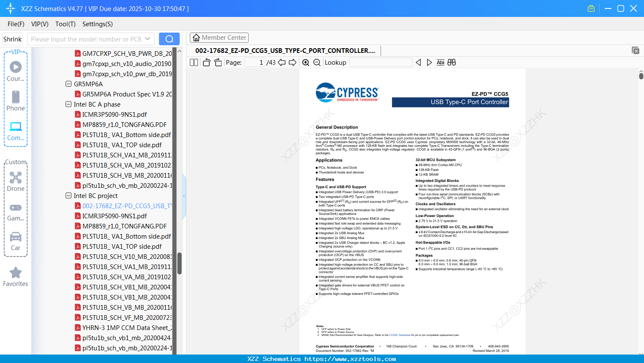Jump to previous Lookup match
This screenshot has height=363, width=644.
coord(418,63)
